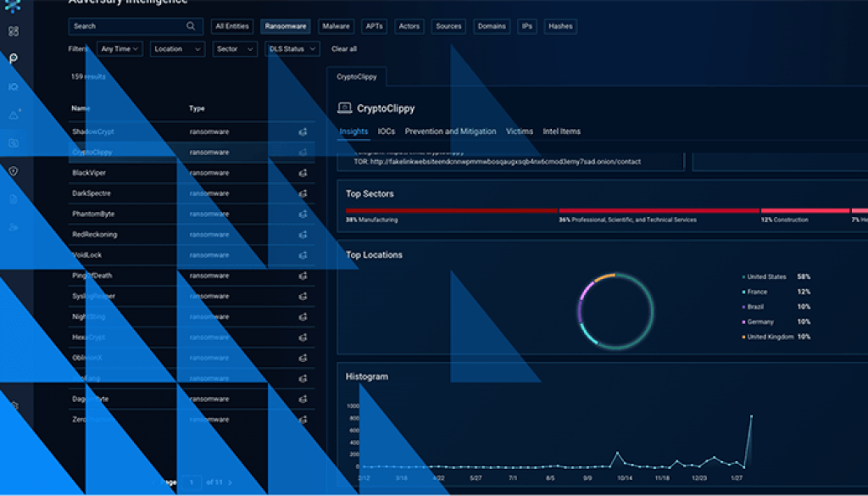Image resolution: width=868 pixels, height=496 pixels.
Task: Click the CryptoClippy terminal icon in detail header
Action: pos(343,109)
